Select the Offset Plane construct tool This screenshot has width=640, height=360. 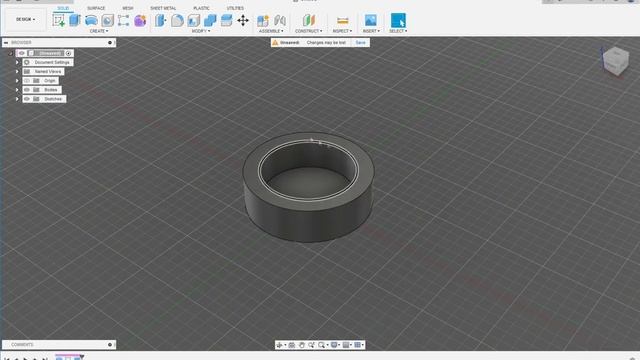click(x=309, y=20)
